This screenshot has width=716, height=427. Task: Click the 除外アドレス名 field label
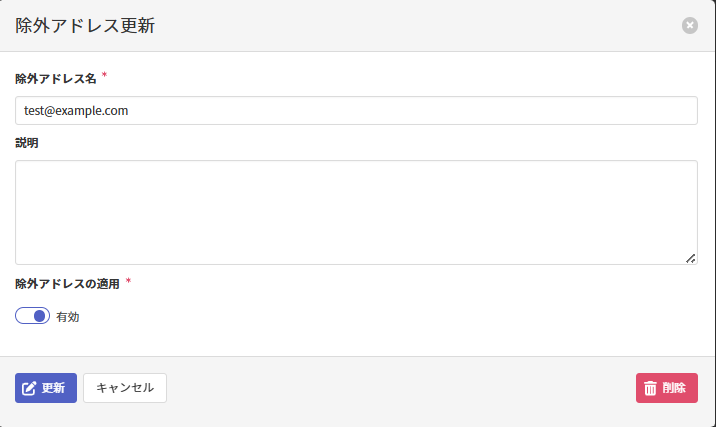point(56,78)
